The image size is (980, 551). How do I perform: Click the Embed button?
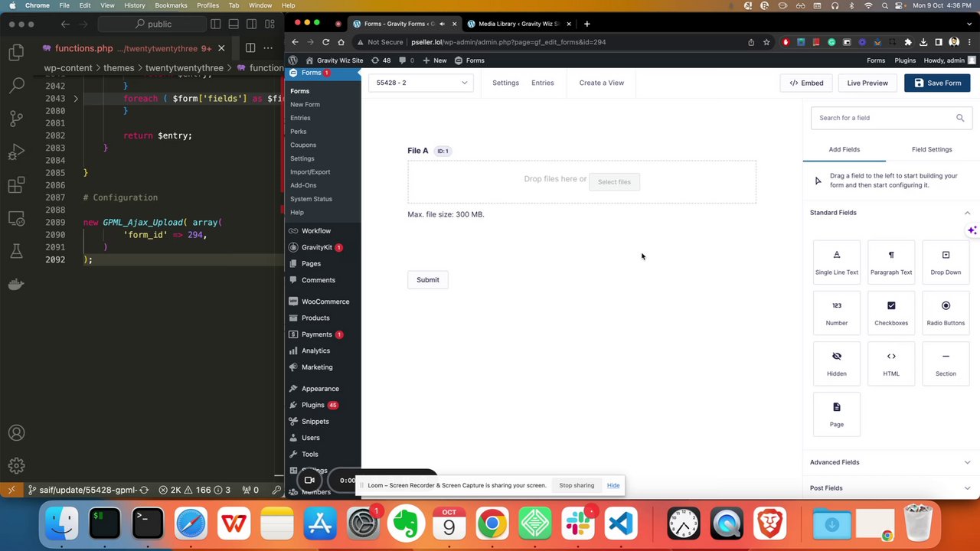(807, 83)
